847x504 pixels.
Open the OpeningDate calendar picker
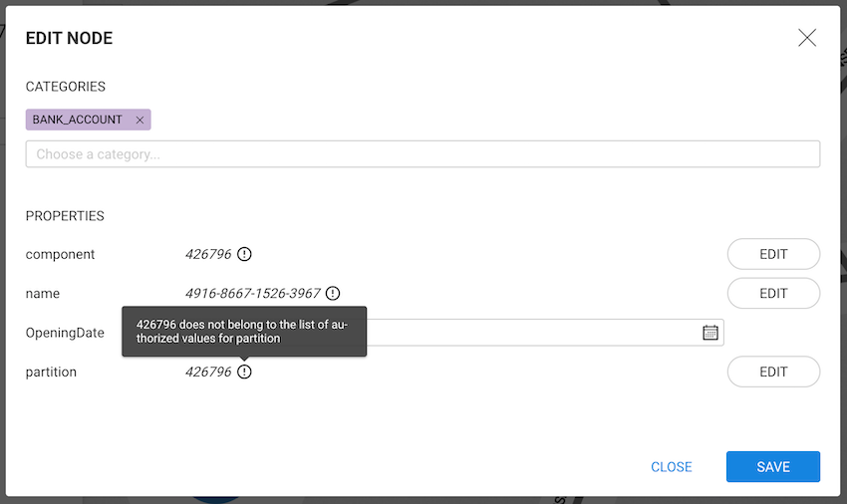(x=710, y=333)
